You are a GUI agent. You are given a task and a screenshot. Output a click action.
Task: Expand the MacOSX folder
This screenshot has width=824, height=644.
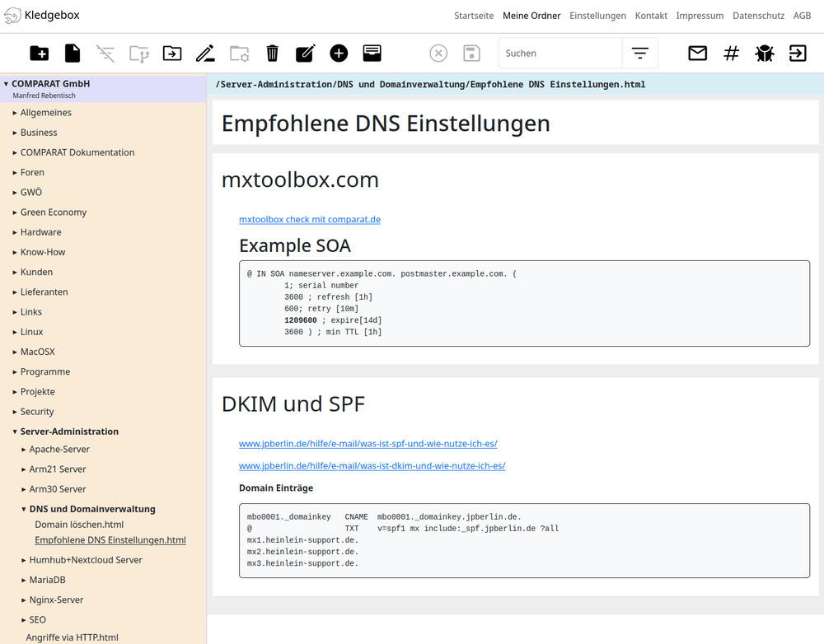pyautogui.click(x=15, y=352)
